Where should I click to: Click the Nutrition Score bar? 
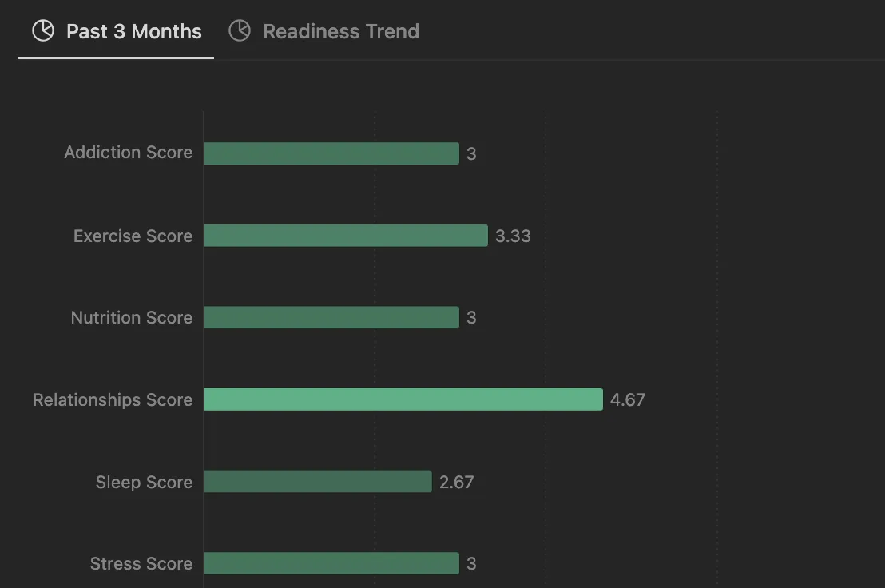(x=331, y=317)
